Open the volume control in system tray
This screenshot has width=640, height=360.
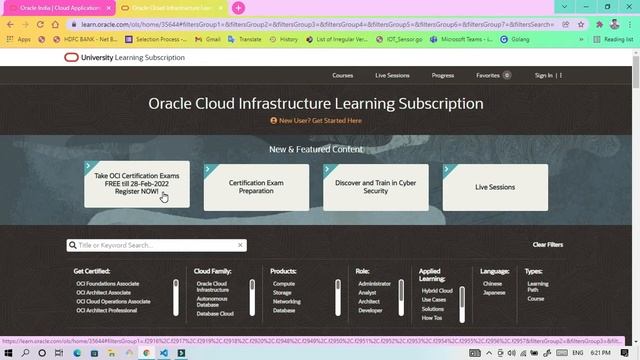pyautogui.click(x=511, y=353)
